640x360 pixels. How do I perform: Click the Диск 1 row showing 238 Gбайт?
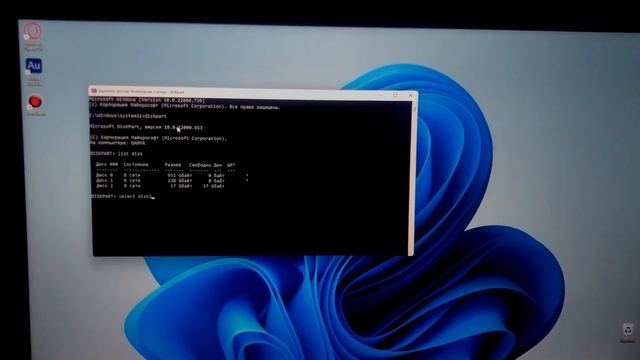tap(172, 180)
